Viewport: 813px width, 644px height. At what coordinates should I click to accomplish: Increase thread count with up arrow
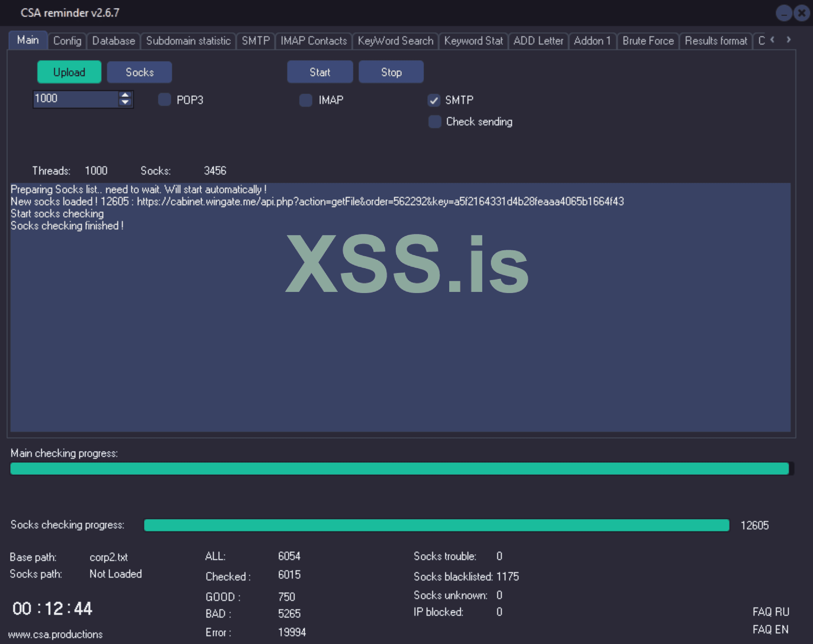pos(125,95)
